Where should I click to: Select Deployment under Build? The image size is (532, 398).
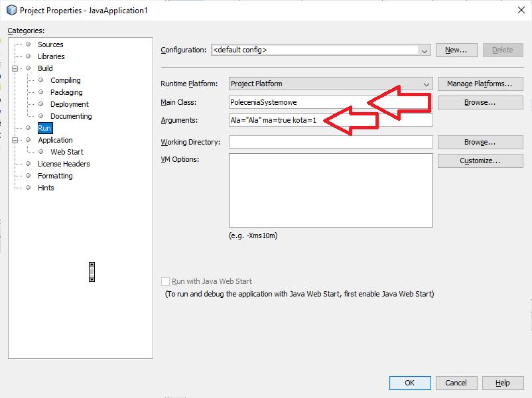[x=69, y=104]
